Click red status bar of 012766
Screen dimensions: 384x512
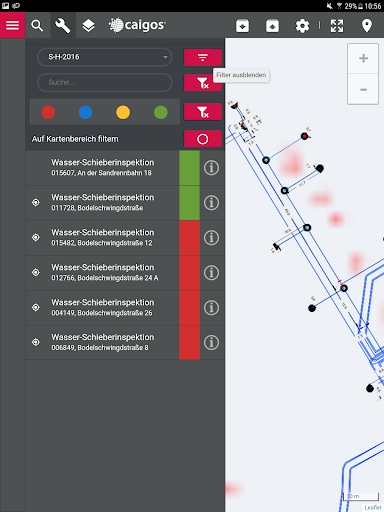(x=189, y=273)
